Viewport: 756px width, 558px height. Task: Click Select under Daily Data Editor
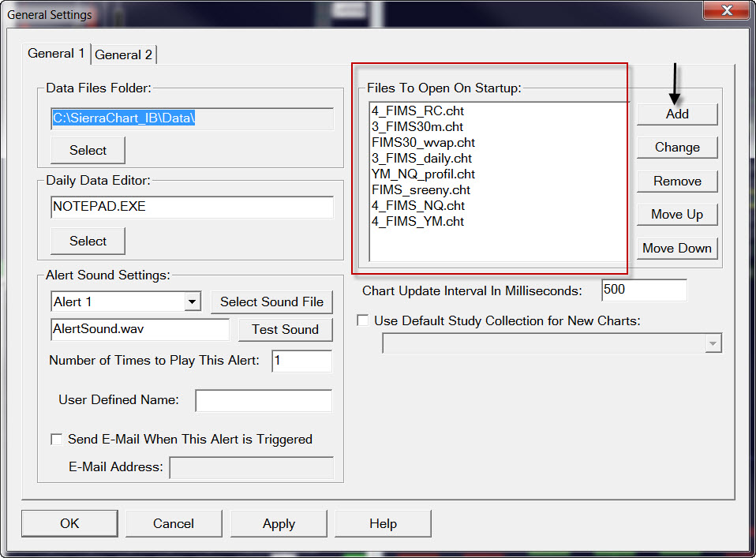coord(88,242)
